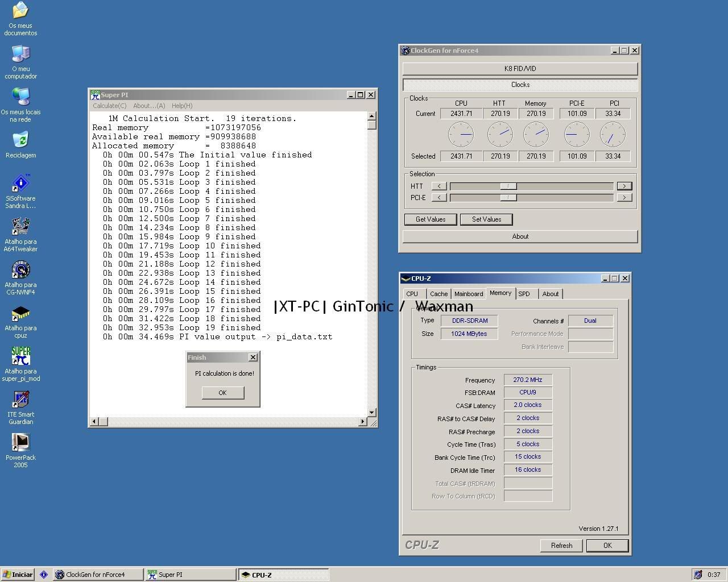Image resolution: width=728 pixels, height=582 pixels.
Task: Switch to ClockGen for nForce4 taskbar button
Action: (x=98, y=575)
